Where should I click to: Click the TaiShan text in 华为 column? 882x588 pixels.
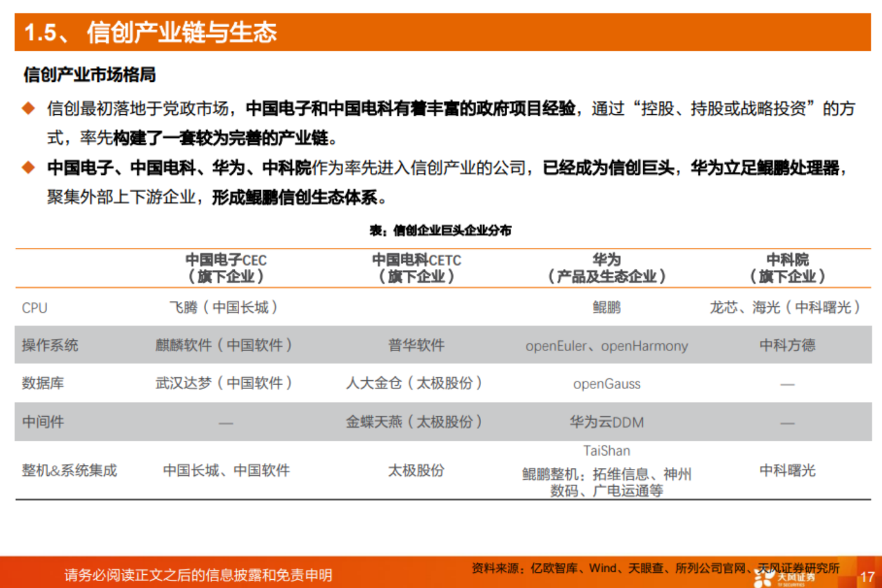[x=606, y=451]
